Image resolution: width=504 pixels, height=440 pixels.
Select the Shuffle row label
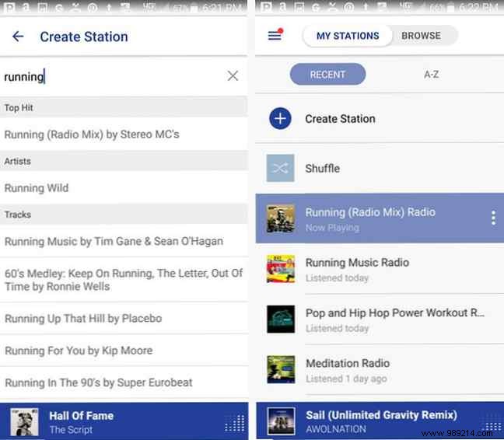(x=323, y=169)
